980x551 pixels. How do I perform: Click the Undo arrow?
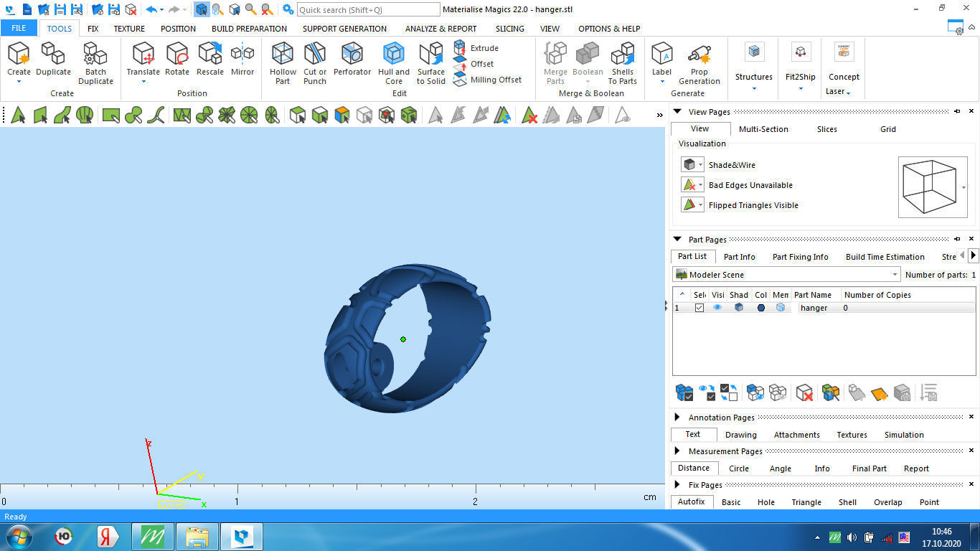click(151, 9)
